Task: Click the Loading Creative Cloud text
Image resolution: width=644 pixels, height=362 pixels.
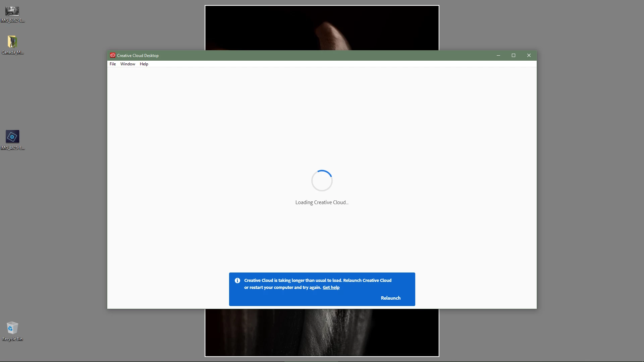Action: [x=322, y=202]
